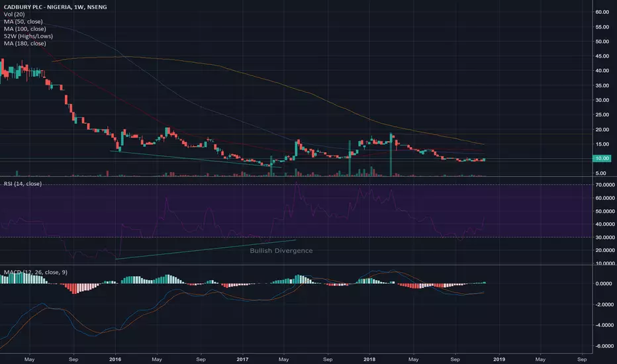Select the Bullish Divergence text annotation
Image resolution: width=617 pixels, height=364 pixels.
click(x=281, y=251)
